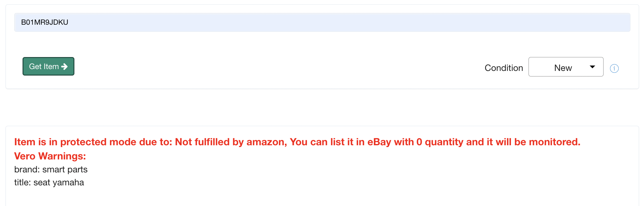Viewport: 644px width, 206px height.
Task: Click the info icon beside Condition dropdown
Action: tap(614, 68)
